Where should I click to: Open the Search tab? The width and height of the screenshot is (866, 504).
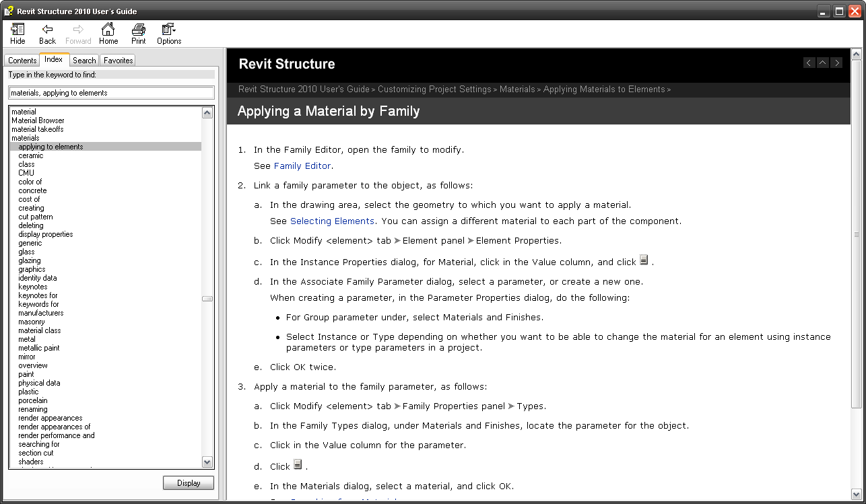pyautogui.click(x=84, y=61)
